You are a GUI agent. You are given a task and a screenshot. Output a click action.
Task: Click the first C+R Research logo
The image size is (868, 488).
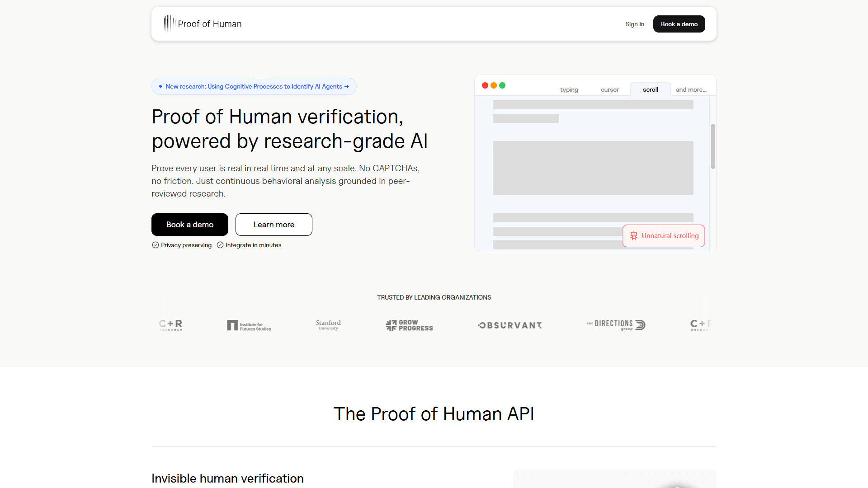coord(171,325)
